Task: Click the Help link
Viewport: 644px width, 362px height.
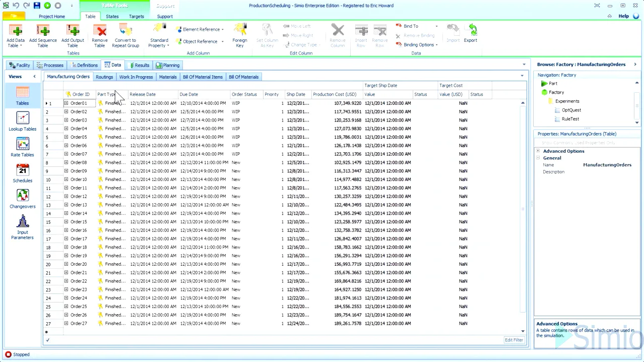Action: (624, 16)
